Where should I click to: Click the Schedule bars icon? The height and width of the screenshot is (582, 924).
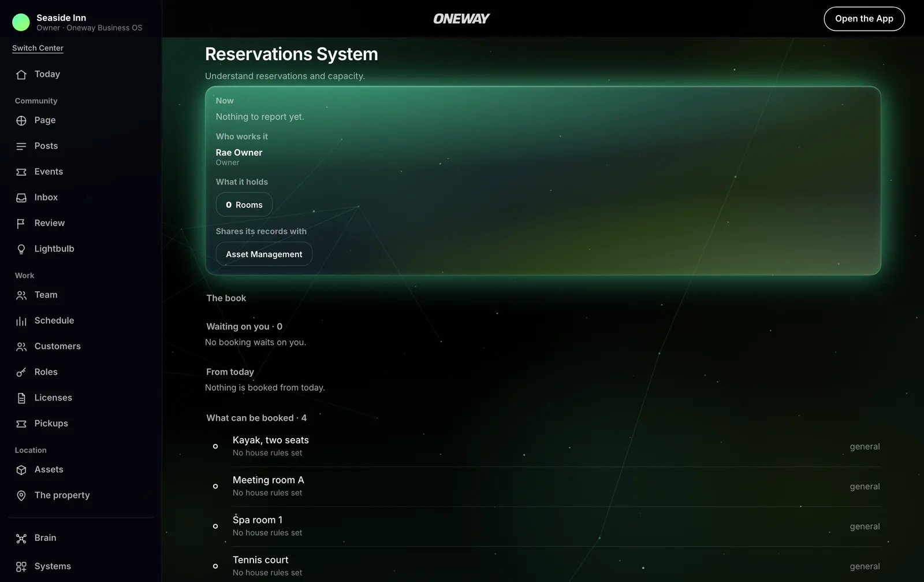(x=21, y=321)
